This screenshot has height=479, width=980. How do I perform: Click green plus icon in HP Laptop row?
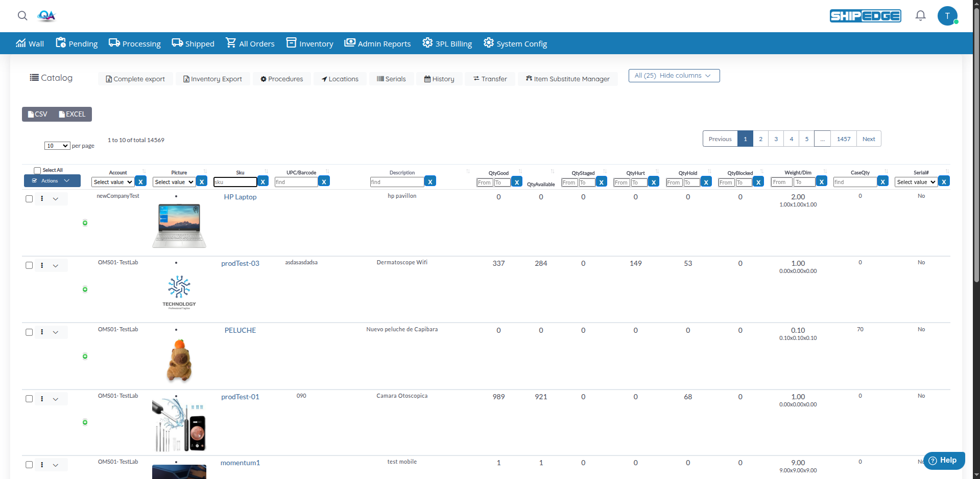tap(85, 223)
